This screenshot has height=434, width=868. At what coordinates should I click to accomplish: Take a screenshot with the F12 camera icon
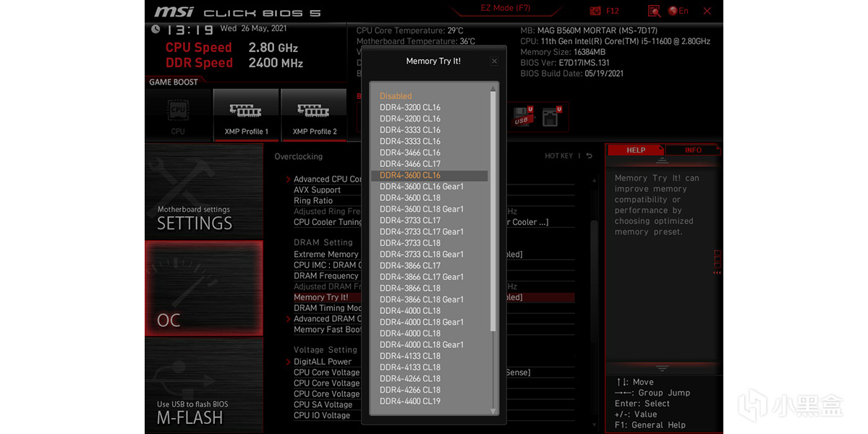pyautogui.click(x=595, y=11)
